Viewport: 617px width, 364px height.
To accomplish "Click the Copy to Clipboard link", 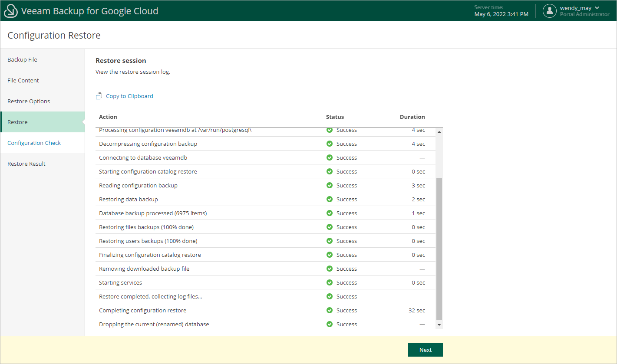I will coord(129,96).
